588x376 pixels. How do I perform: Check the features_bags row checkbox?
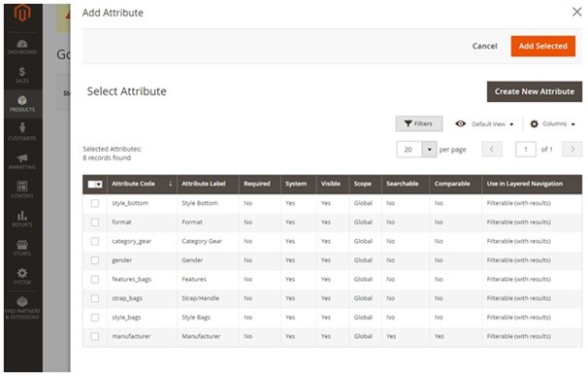click(x=95, y=280)
